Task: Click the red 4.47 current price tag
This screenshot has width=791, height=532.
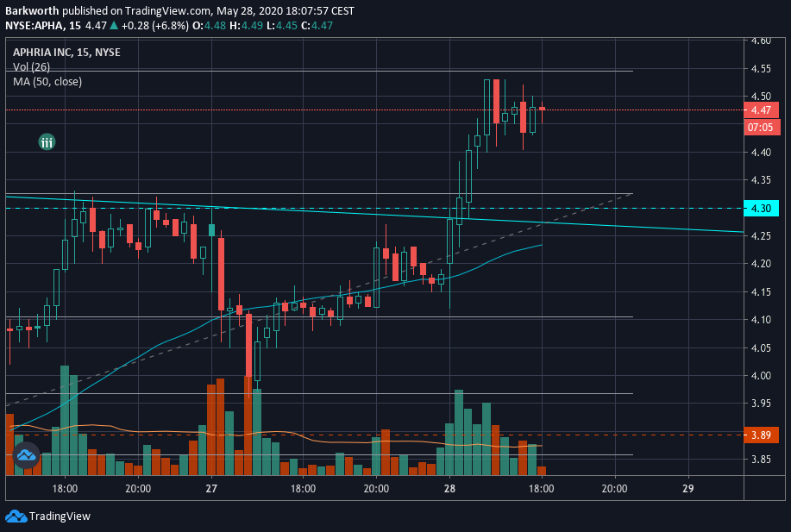Action: click(761, 110)
